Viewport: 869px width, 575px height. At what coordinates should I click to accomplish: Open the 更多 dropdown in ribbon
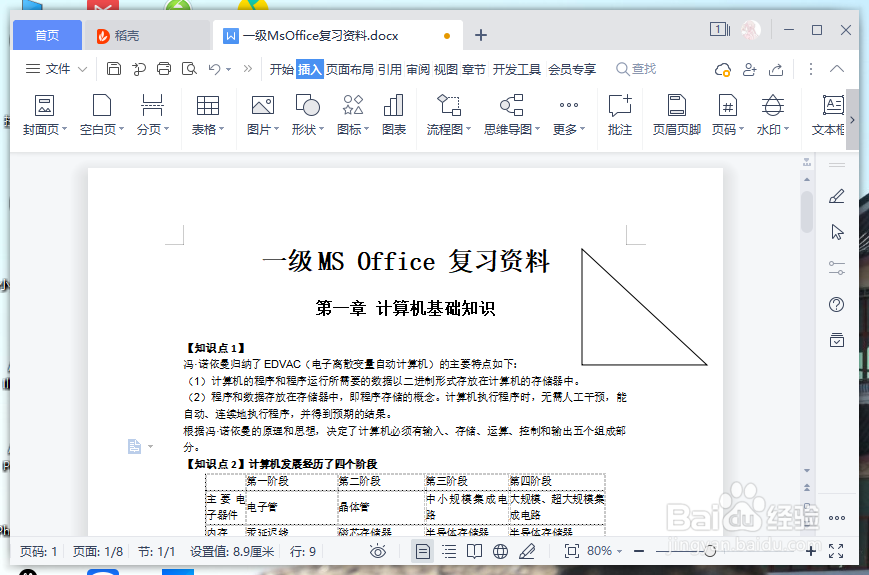tap(569, 115)
